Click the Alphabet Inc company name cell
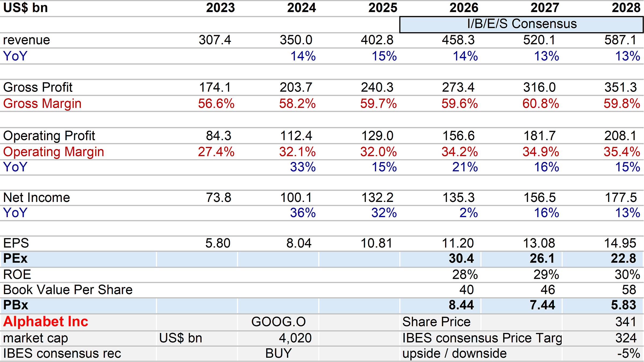 coord(46,322)
